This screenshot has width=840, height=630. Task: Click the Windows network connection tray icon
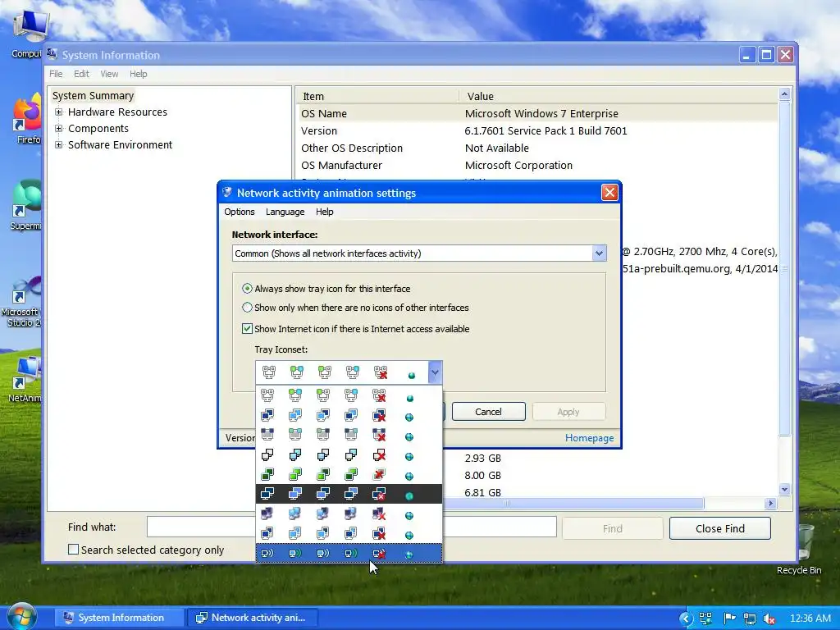click(x=750, y=619)
